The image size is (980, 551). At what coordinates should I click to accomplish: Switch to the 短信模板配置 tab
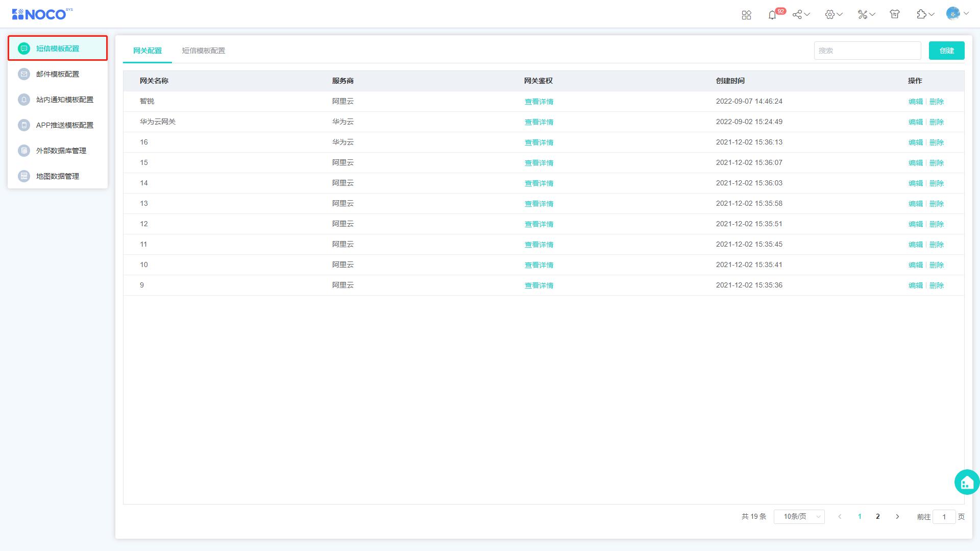[204, 51]
